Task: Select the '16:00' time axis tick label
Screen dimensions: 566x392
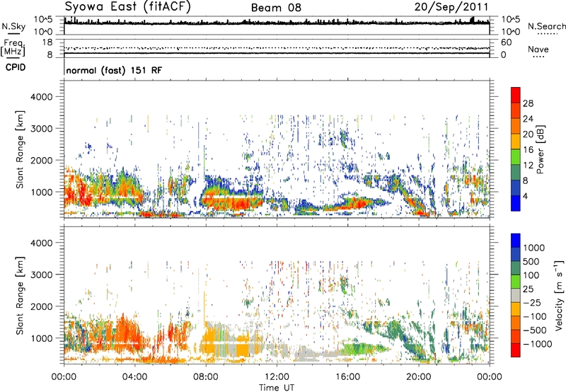Action: click(x=347, y=377)
